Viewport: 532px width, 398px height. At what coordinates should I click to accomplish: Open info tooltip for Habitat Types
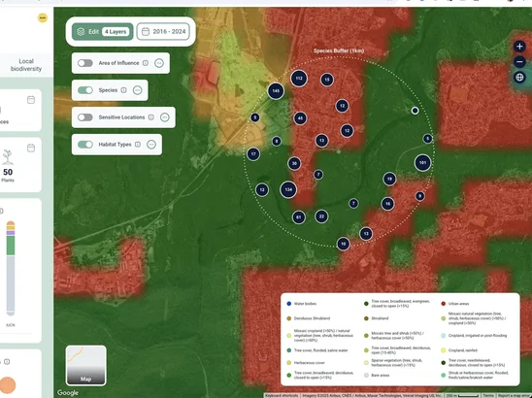coord(138,145)
